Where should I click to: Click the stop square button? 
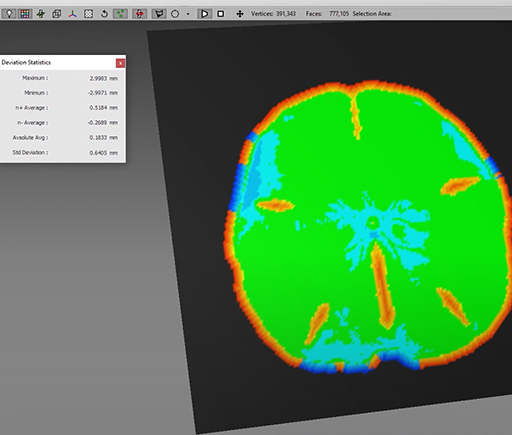pyautogui.click(x=220, y=14)
